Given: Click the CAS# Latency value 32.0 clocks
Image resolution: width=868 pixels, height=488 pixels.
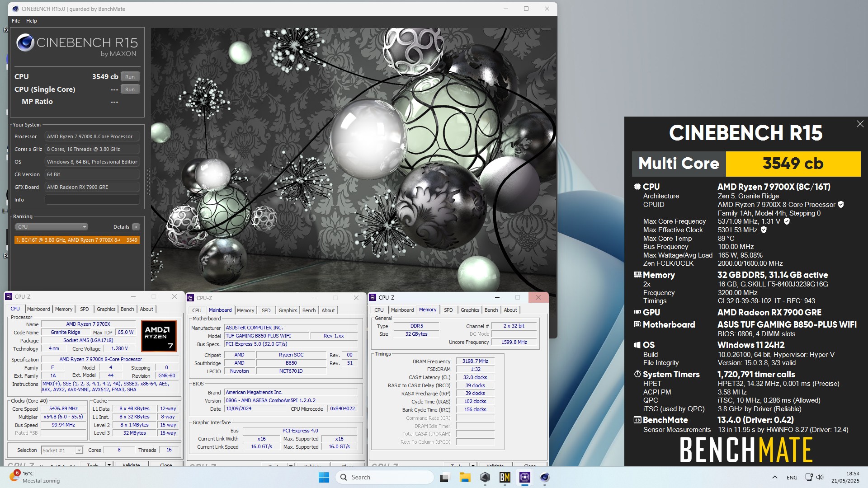Looking at the screenshot, I should [475, 377].
